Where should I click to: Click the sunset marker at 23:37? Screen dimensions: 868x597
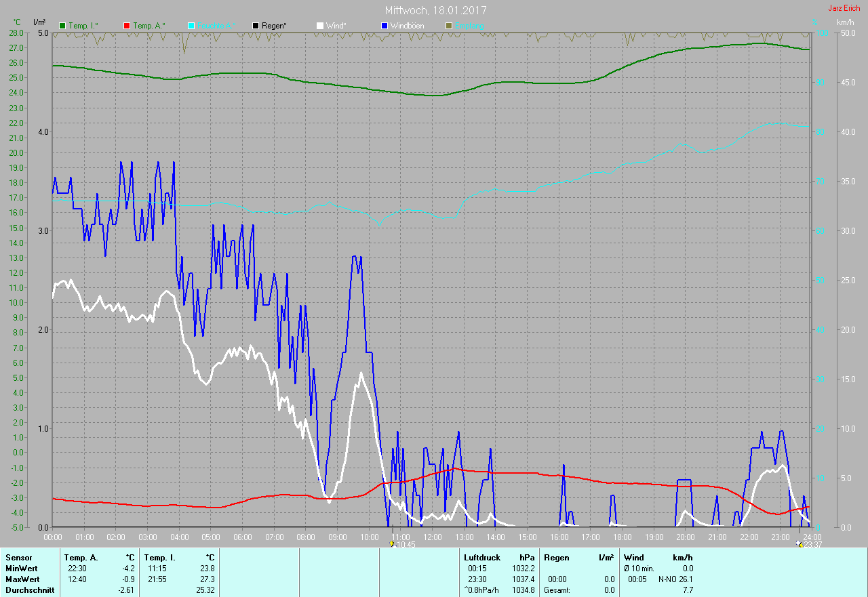point(800,544)
